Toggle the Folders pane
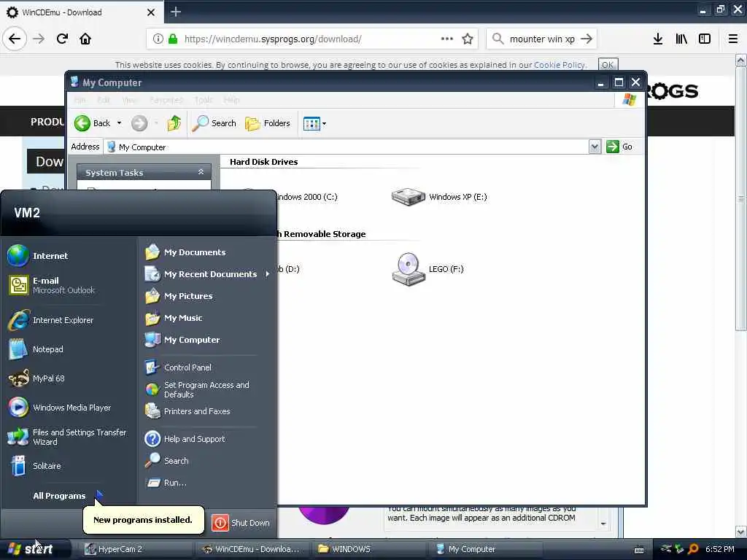The image size is (747, 560). pos(268,123)
